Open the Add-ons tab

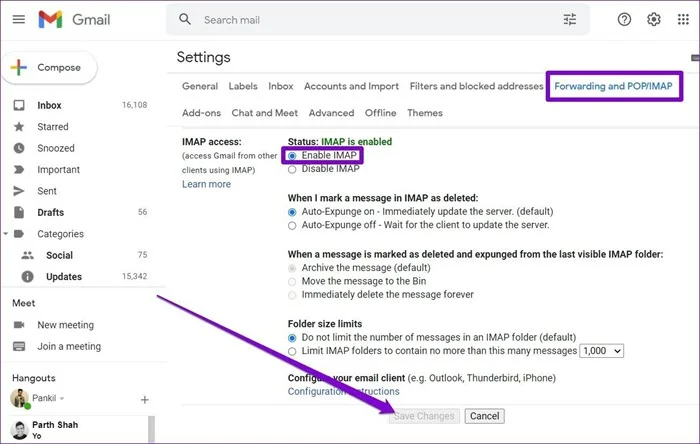(201, 113)
